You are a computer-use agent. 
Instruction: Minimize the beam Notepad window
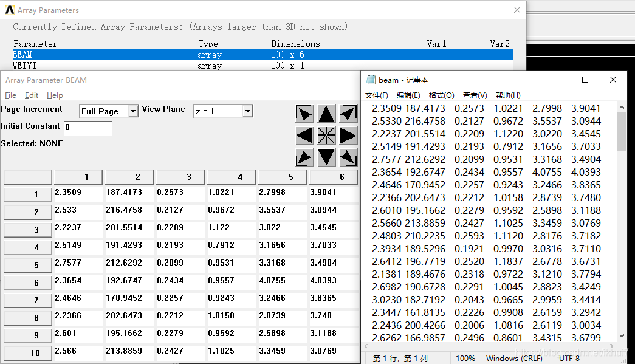tap(558, 80)
